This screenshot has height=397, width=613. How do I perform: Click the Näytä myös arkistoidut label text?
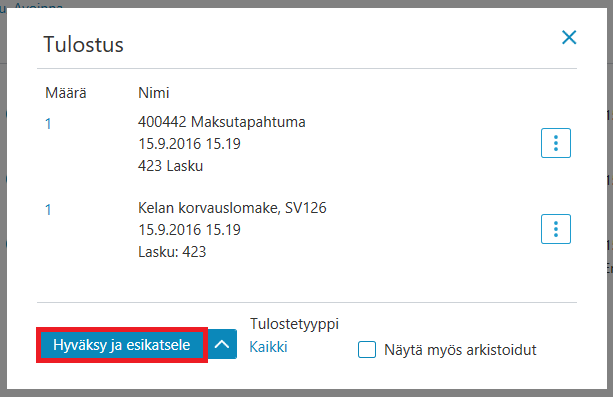460,350
